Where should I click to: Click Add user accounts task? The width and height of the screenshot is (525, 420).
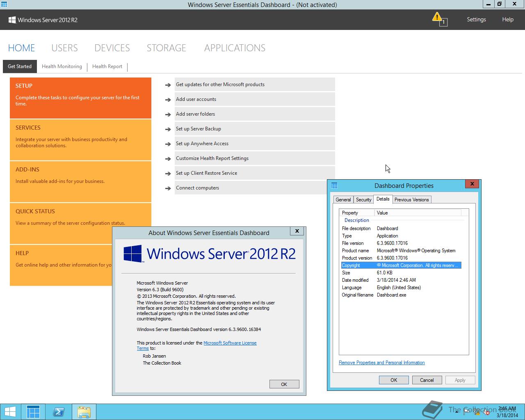pos(255,99)
